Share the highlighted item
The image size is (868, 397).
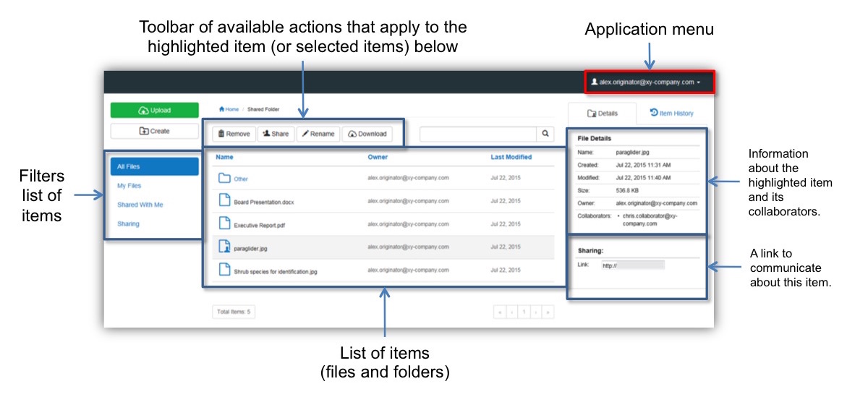(x=276, y=134)
